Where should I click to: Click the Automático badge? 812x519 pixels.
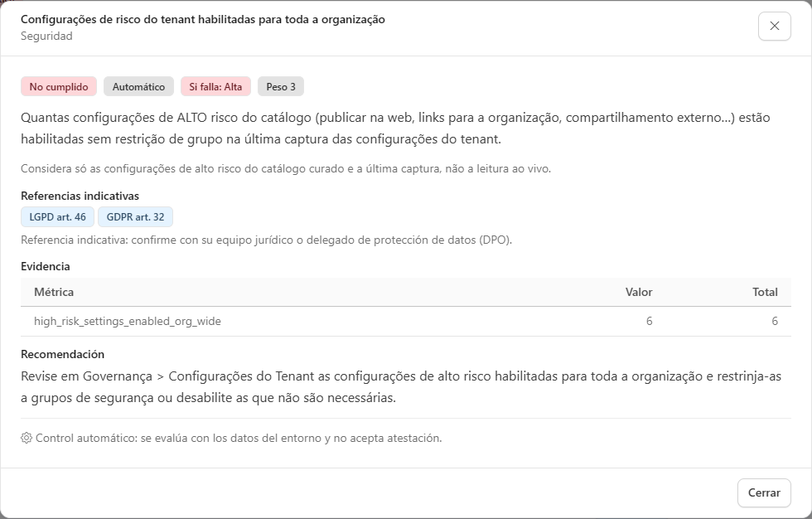coord(138,86)
